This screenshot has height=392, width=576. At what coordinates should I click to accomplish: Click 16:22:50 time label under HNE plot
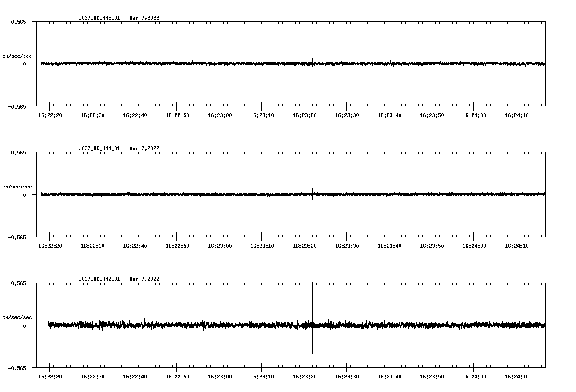tap(177, 115)
